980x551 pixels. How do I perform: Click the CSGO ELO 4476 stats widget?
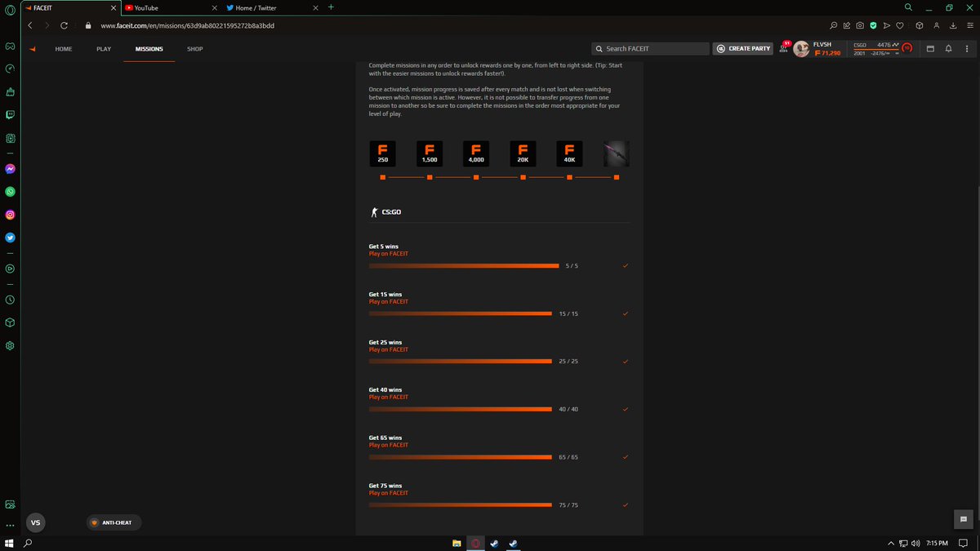pyautogui.click(x=883, y=49)
